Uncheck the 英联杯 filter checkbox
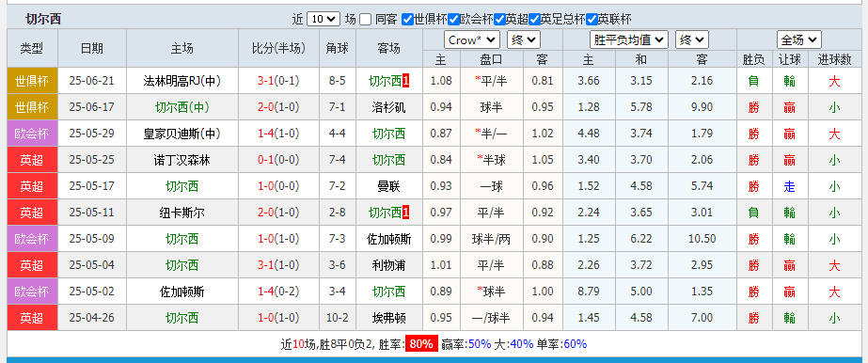 [592, 20]
